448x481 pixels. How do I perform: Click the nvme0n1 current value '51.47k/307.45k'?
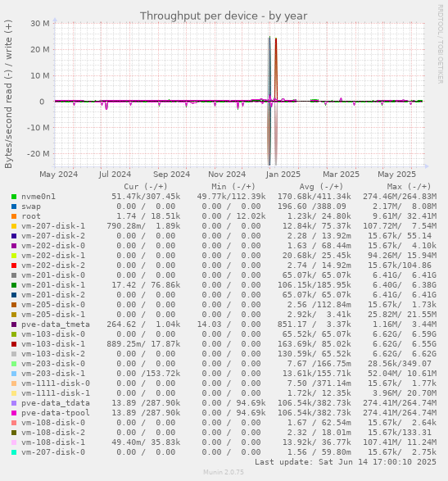[x=146, y=197]
